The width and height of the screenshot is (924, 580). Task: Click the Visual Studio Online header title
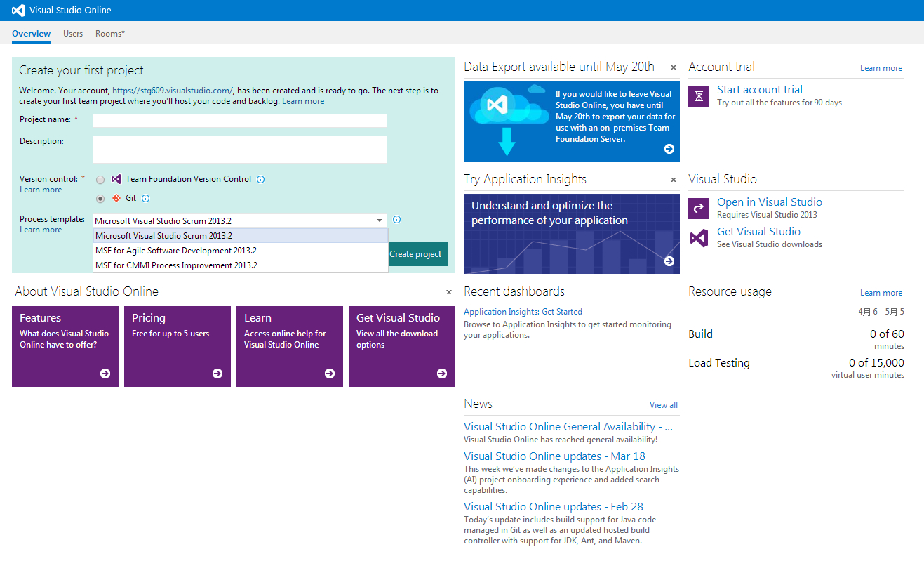tap(70, 11)
